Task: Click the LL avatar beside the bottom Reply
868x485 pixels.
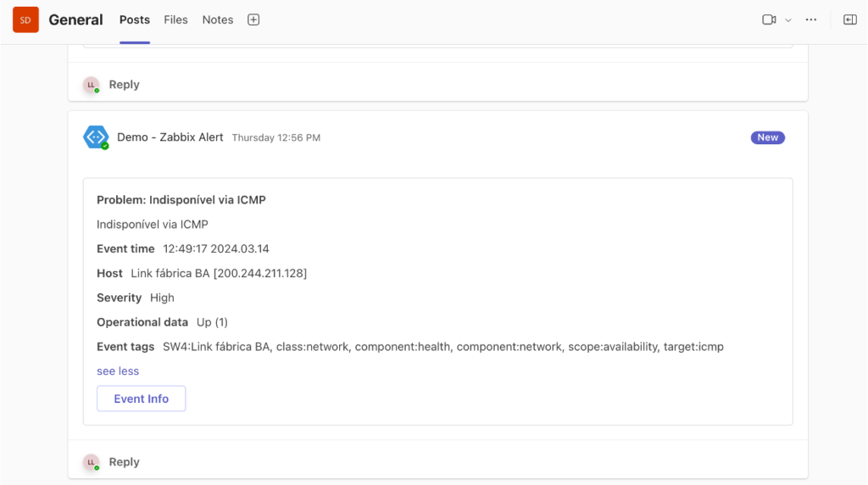Action: click(92, 462)
